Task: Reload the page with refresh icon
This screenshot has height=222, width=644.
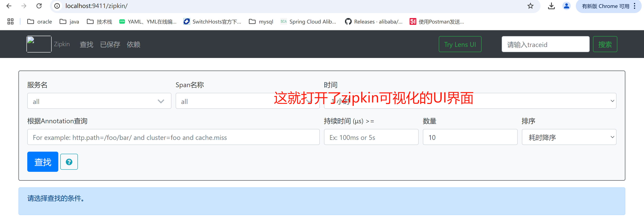Action: pyautogui.click(x=39, y=6)
